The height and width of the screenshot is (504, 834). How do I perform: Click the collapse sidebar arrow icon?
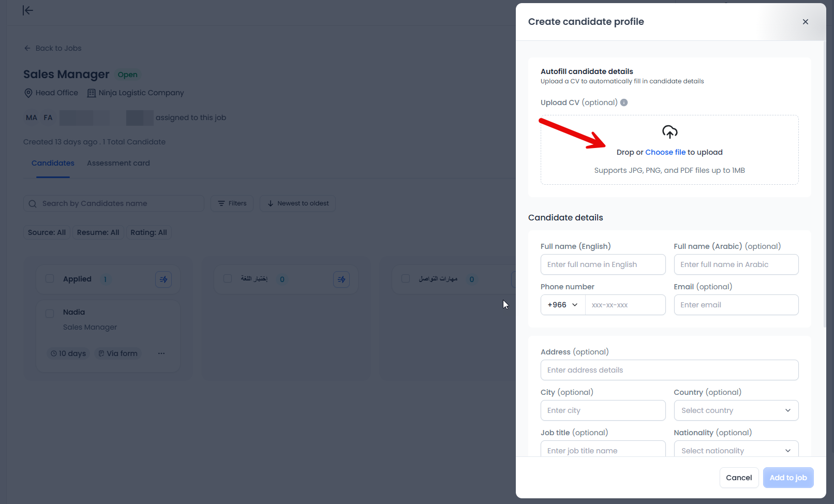click(28, 10)
